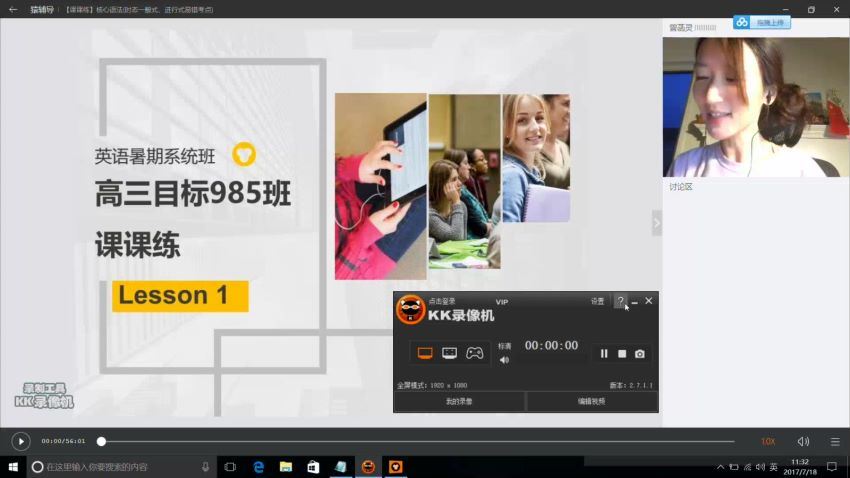850x478 pixels.
Task: Switch input language indicator 英
Action: pos(774,467)
